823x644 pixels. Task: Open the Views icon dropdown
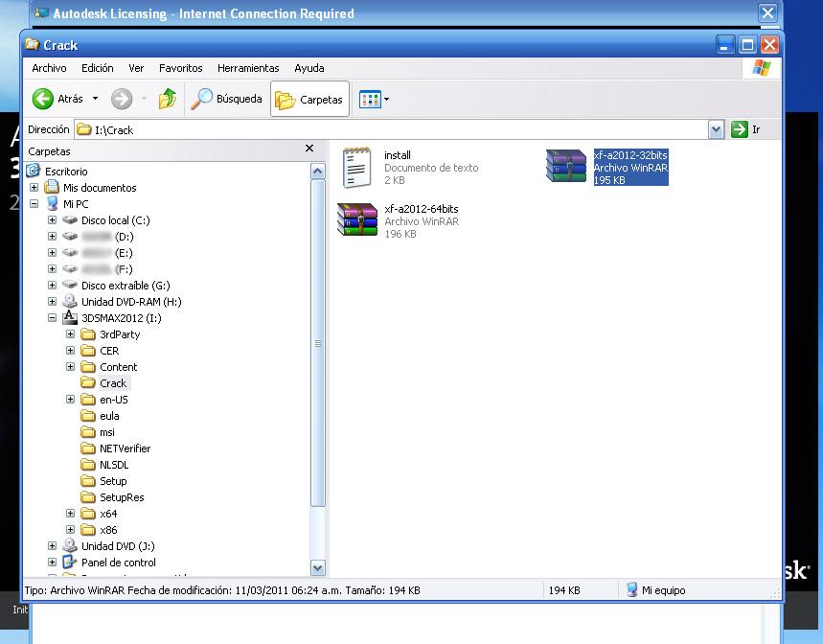(375, 100)
